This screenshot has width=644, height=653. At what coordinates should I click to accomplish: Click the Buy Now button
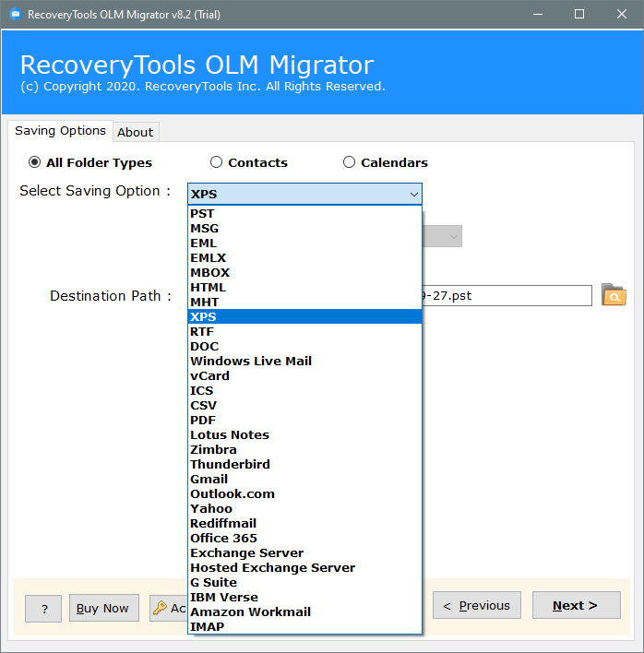pos(103,608)
